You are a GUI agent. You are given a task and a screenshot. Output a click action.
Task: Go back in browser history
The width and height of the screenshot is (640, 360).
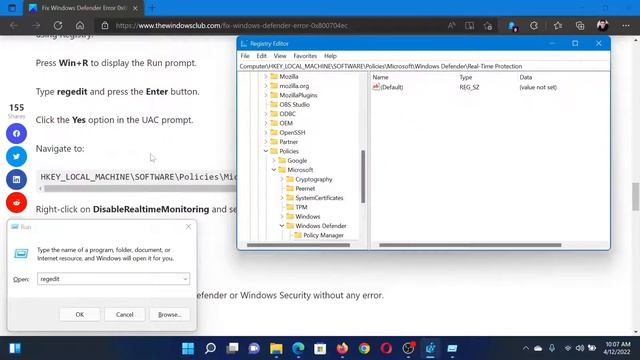tap(14, 25)
